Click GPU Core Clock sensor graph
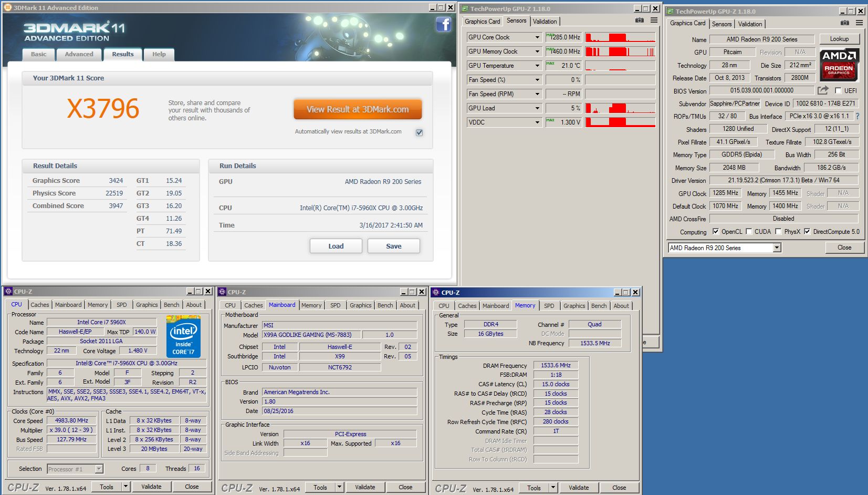Viewport: 868px width, 495px height. (620, 37)
